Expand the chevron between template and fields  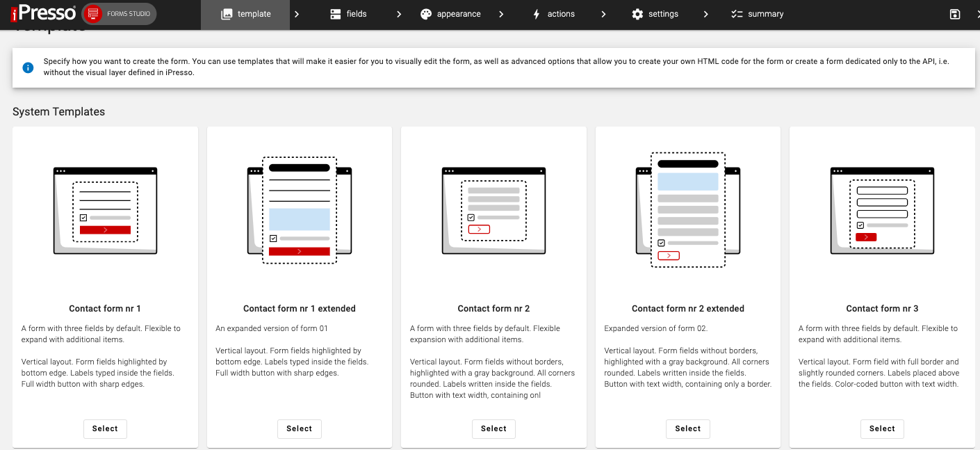click(x=296, y=13)
